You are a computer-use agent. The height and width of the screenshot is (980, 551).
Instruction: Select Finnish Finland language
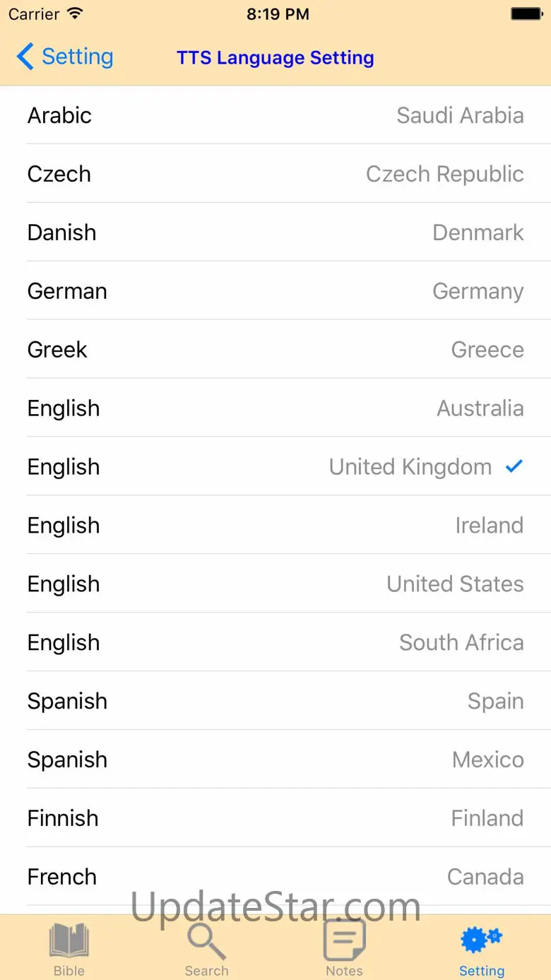click(275, 818)
